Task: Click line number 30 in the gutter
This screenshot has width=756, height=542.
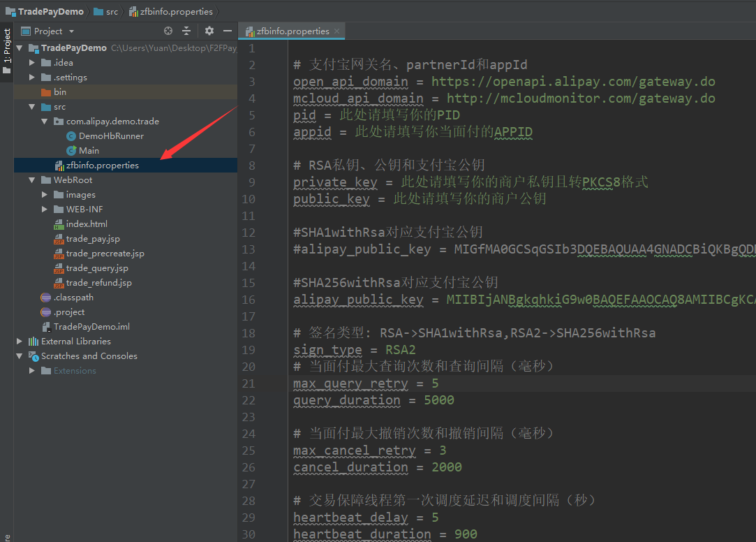Action: point(249,534)
